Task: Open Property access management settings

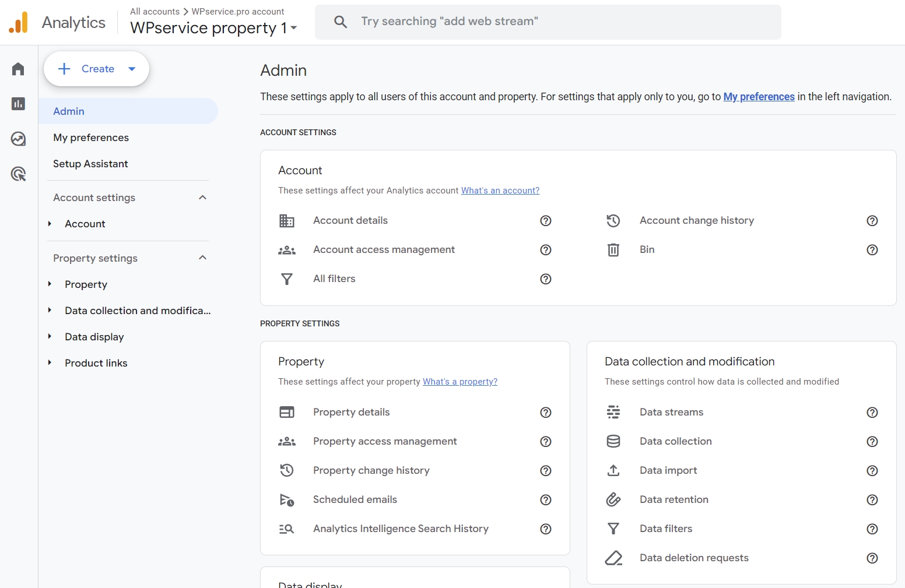Action: 385,442
